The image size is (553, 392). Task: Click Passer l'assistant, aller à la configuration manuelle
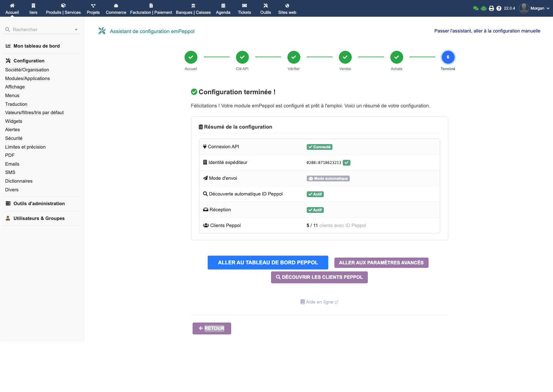tap(487, 31)
